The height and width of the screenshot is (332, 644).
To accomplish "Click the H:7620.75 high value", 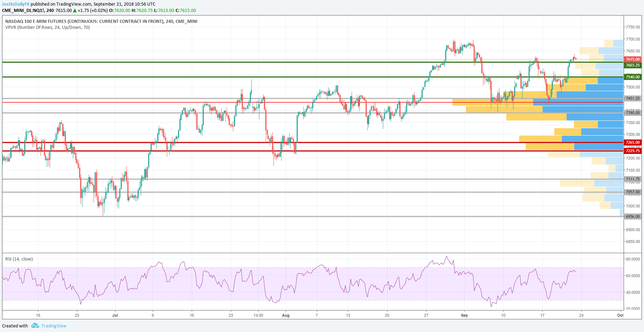I will [142, 11].
